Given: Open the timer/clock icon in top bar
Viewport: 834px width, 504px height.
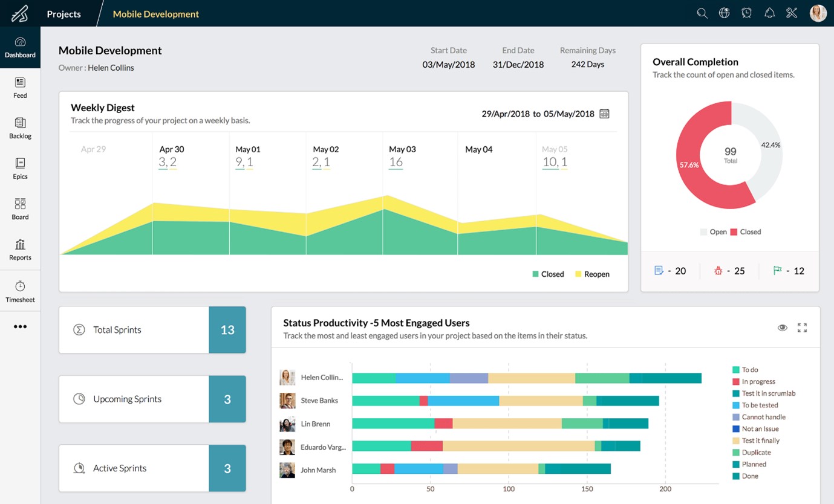Looking at the screenshot, I should point(746,13).
